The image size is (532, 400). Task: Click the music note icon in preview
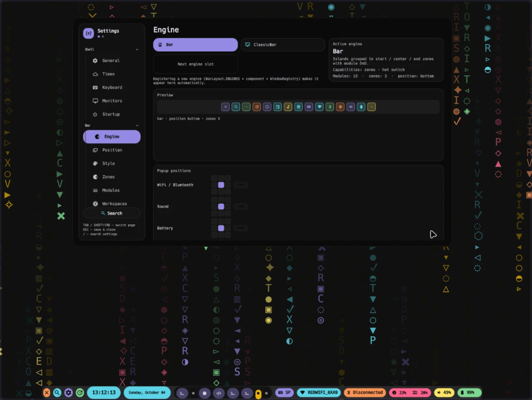click(288, 107)
